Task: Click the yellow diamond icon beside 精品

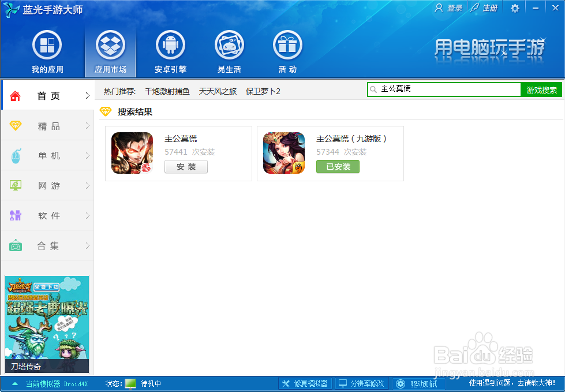Action: [x=16, y=125]
